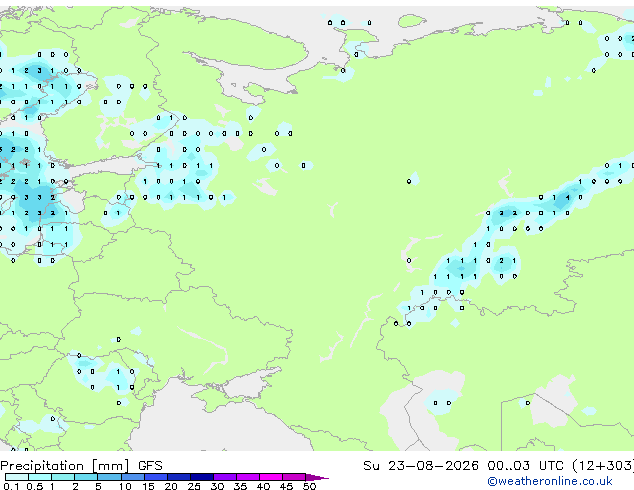Click the 0.1–0.5 mm lightest cyan legend swatch
This screenshot has width=634, height=490.
click(x=17, y=477)
